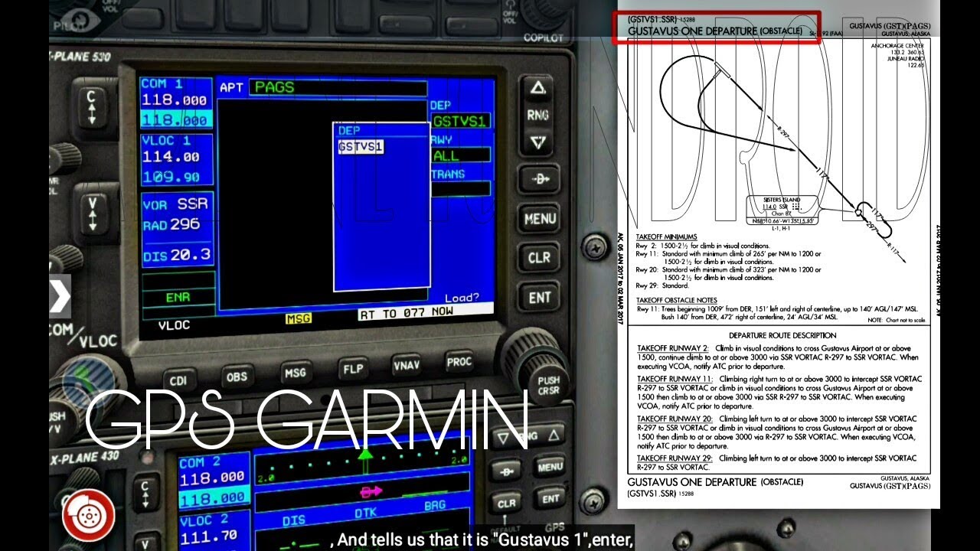Open the TRANS transition field
980x551 pixels.
[461, 188]
